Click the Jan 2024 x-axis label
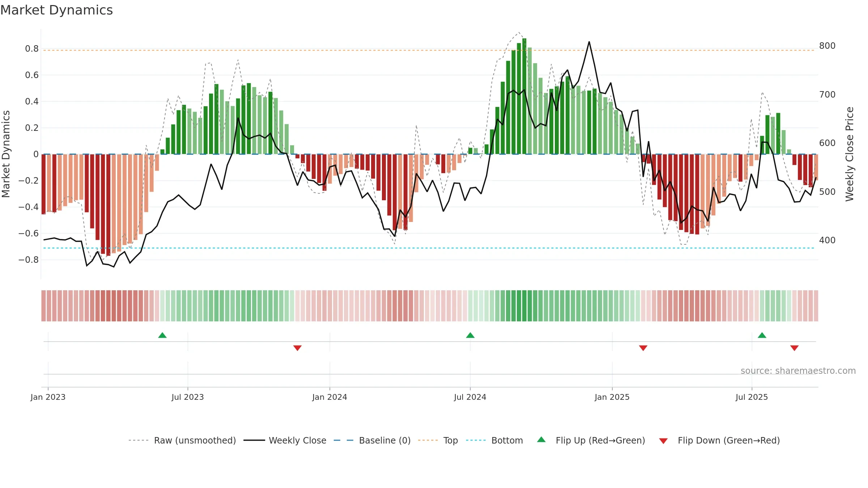The width and height of the screenshot is (868, 488). 329,397
